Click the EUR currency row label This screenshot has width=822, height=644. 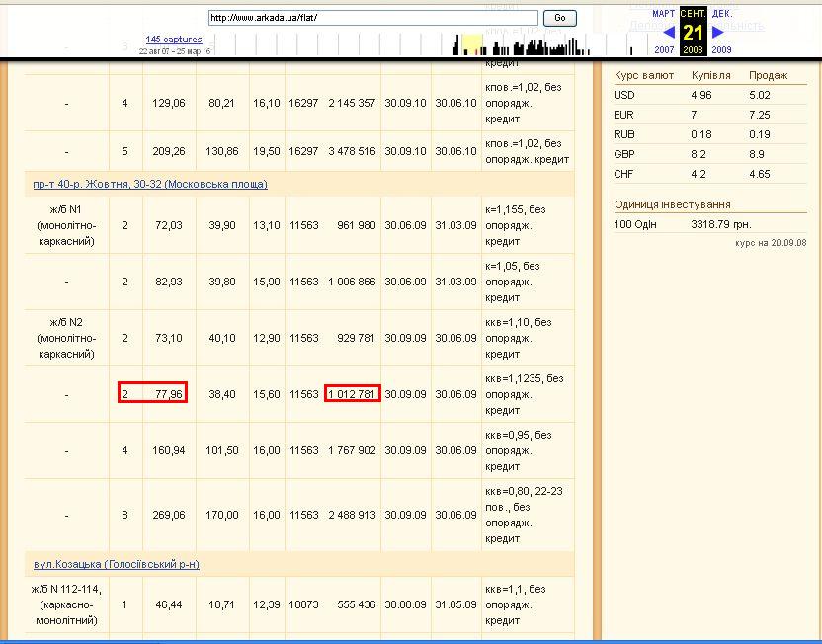623,115
